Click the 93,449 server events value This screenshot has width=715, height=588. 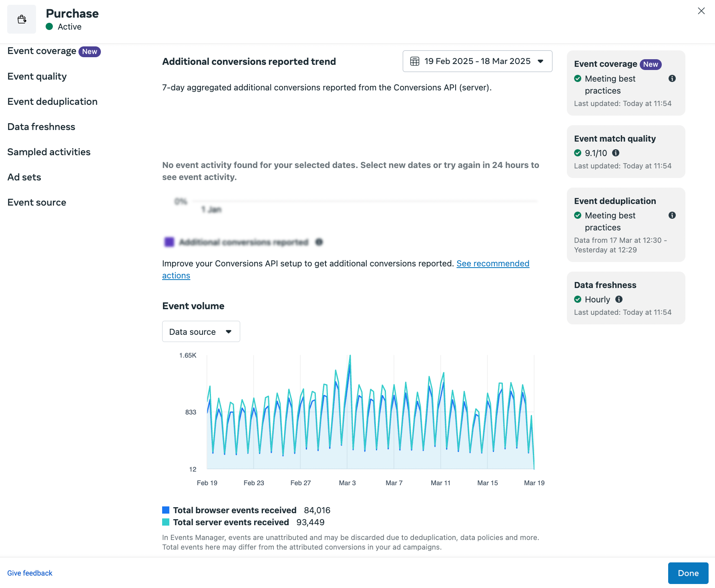[310, 522]
